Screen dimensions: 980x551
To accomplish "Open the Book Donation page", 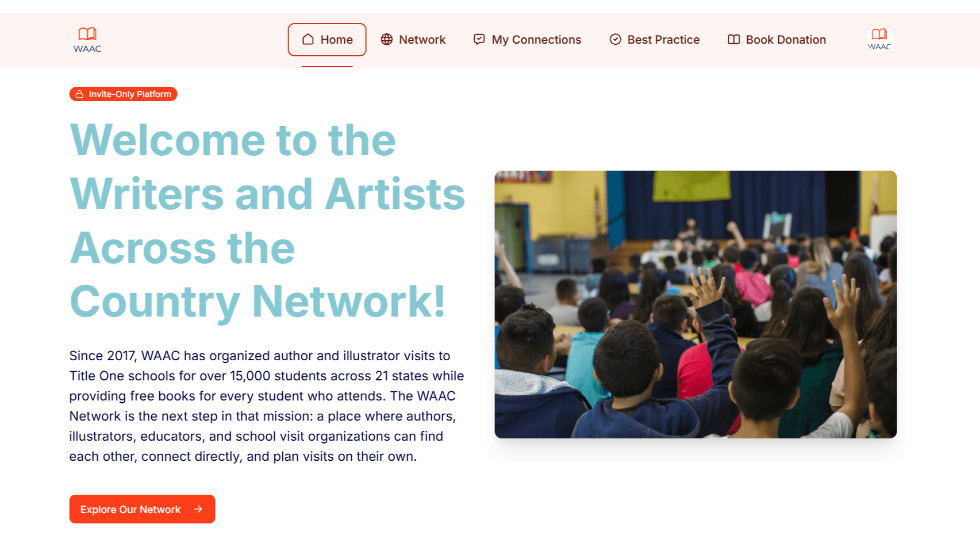I will point(786,40).
